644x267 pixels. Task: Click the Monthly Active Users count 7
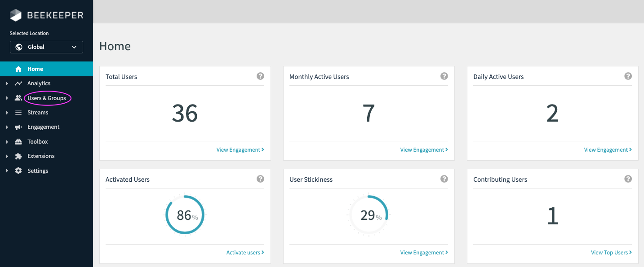point(369,113)
